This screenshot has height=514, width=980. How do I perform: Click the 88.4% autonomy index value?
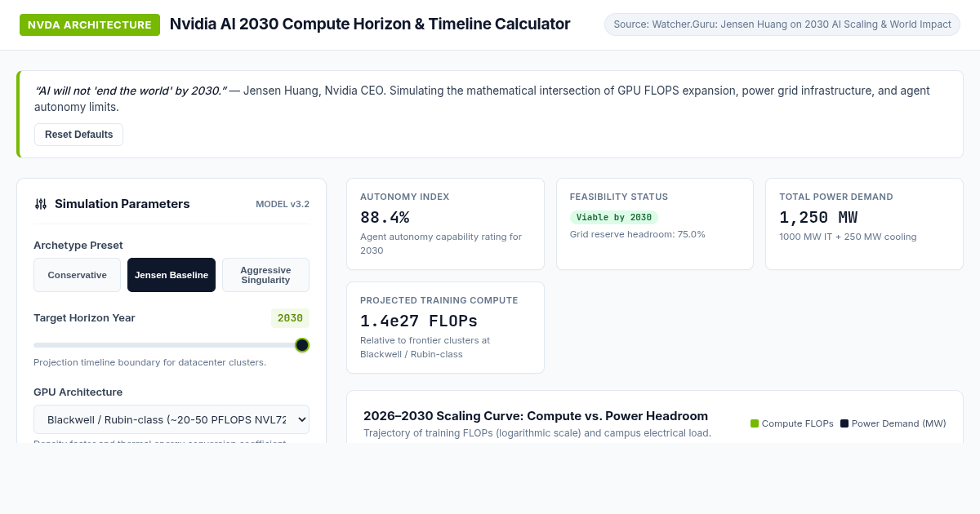pos(385,218)
